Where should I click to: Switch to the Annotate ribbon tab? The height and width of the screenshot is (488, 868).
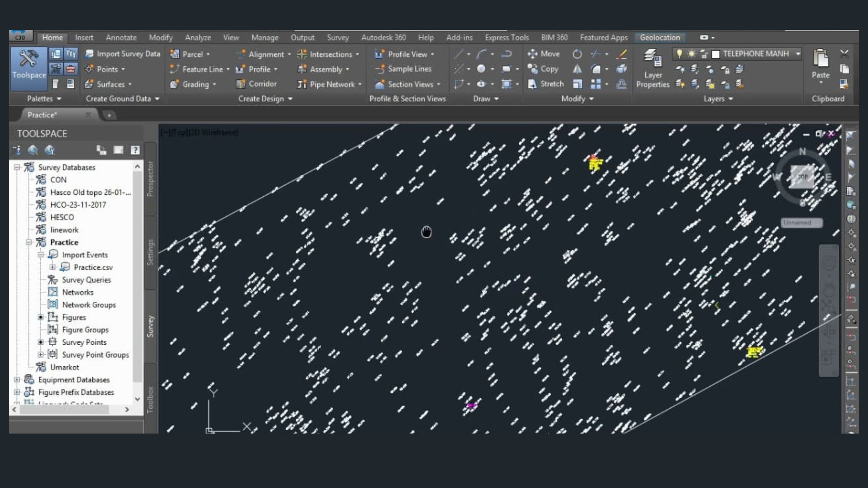121,38
